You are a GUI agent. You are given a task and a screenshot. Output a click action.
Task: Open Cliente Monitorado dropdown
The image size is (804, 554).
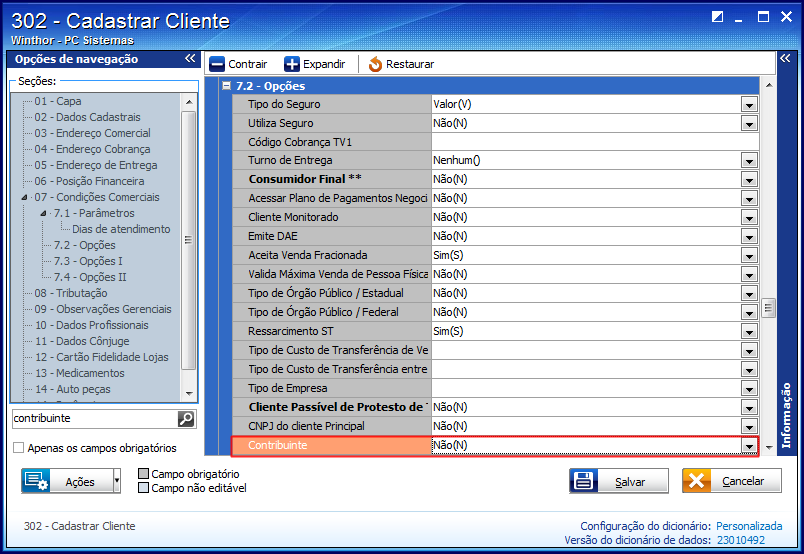click(749, 217)
